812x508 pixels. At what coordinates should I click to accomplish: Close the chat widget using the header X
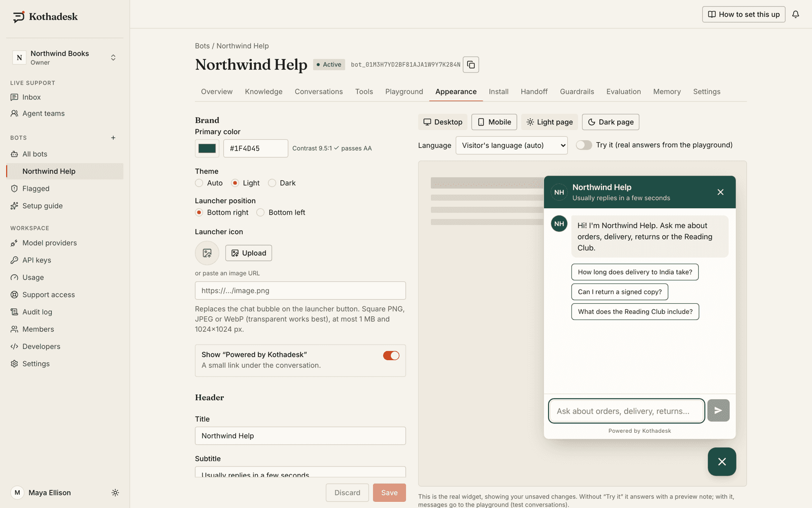720,192
